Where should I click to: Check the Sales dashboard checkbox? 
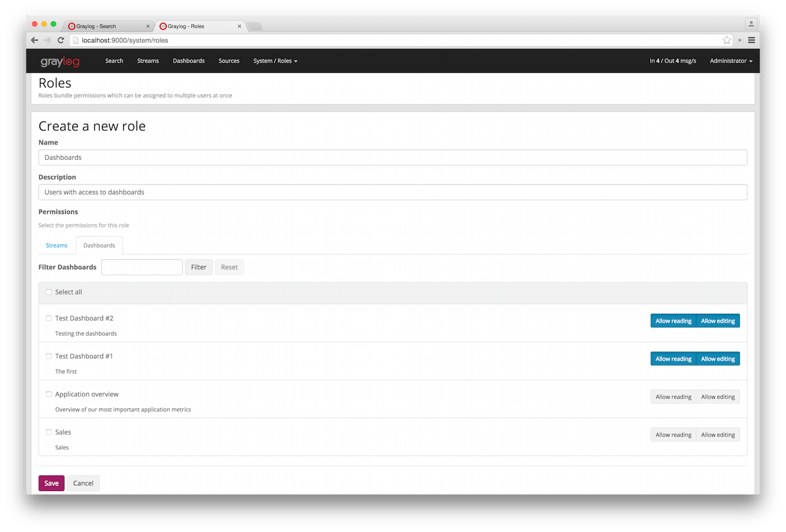tap(48, 432)
